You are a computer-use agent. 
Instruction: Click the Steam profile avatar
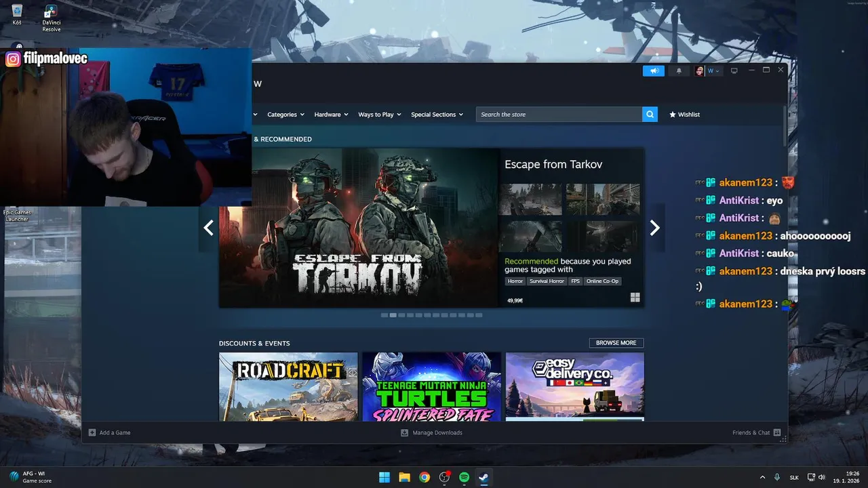699,70
